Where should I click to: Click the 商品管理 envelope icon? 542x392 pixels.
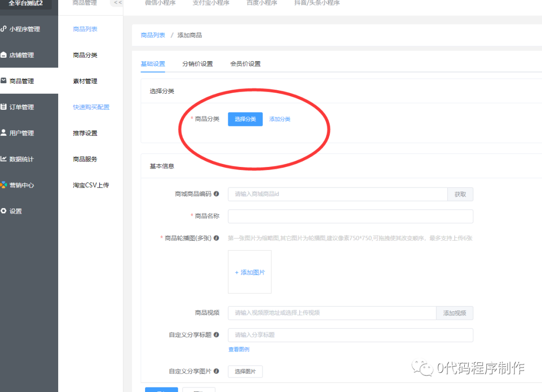click(4, 81)
